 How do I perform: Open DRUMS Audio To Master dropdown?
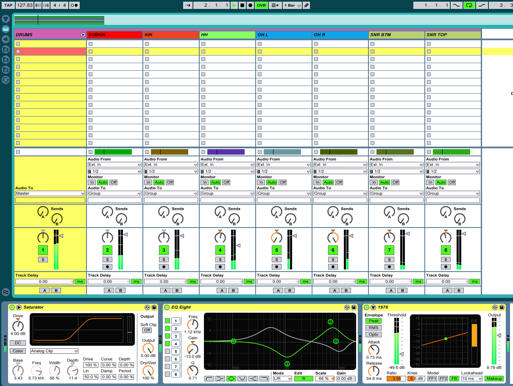[50, 193]
